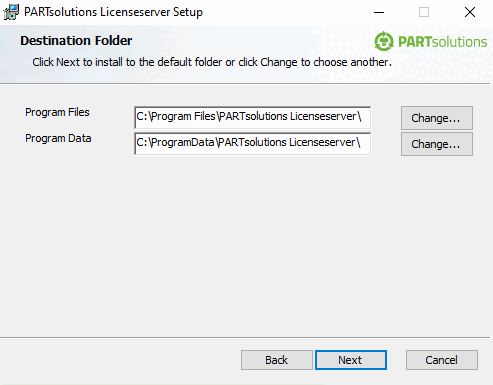The height and width of the screenshot is (385, 493).
Task: Click the Change button for Program Files
Action: click(x=437, y=118)
